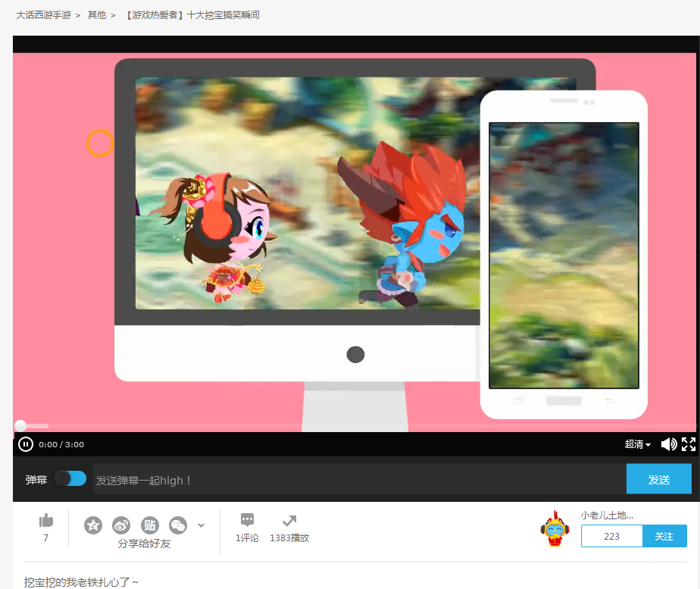Click the 223 follower count box

[x=611, y=536]
